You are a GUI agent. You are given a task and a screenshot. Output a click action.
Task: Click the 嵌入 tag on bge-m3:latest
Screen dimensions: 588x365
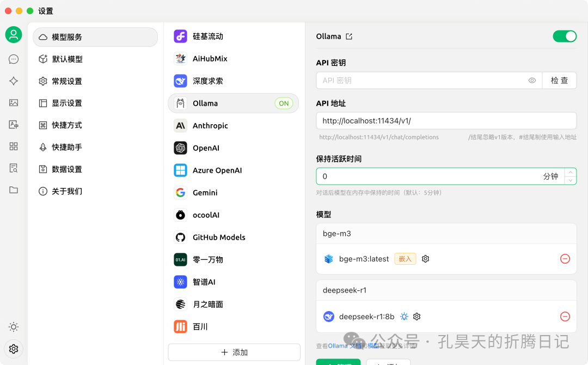tap(405, 259)
